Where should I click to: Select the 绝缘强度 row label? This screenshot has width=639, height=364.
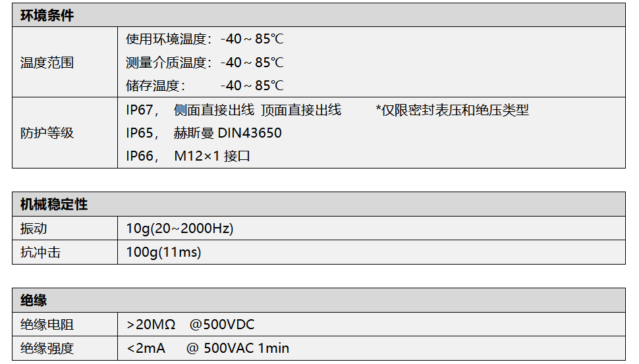point(47,348)
